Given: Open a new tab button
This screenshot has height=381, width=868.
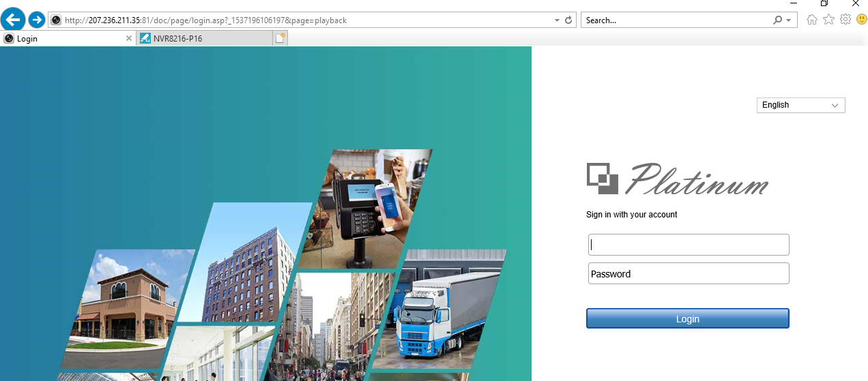Looking at the screenshot, I should 280,39.
